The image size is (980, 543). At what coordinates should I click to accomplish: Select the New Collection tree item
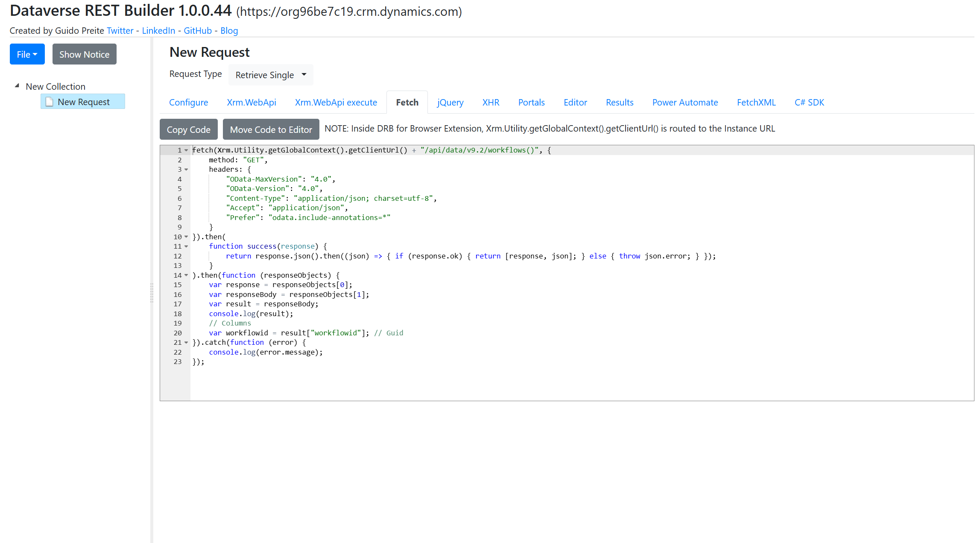pos(56,86)
